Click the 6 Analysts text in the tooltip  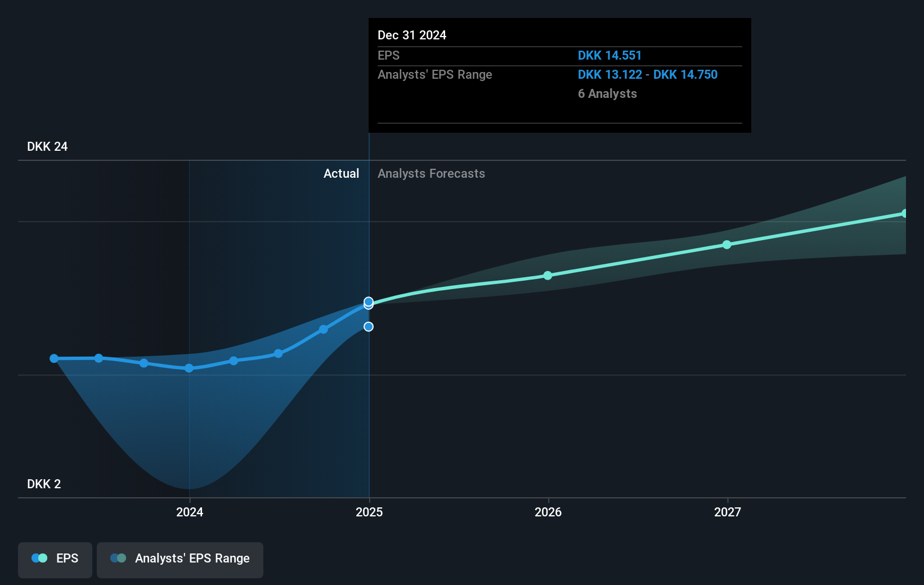(x=607, y=94)
